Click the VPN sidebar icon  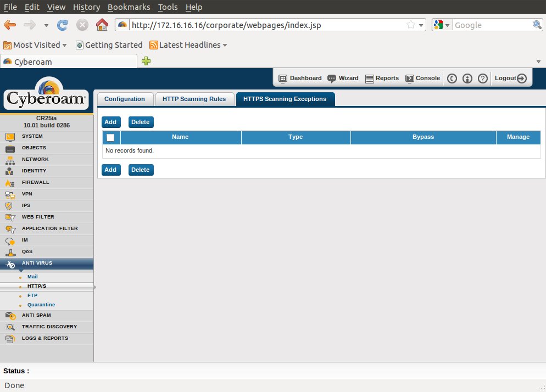(x=10, y=194)
